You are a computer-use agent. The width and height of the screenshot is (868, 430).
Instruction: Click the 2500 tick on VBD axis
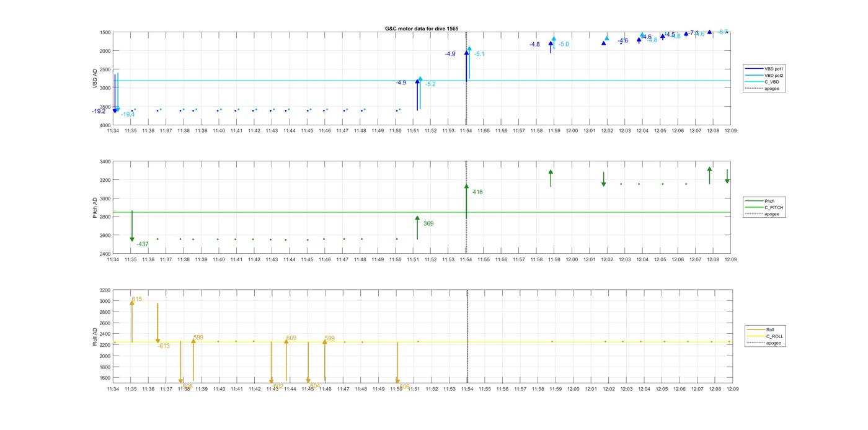[x=105, y=69]
